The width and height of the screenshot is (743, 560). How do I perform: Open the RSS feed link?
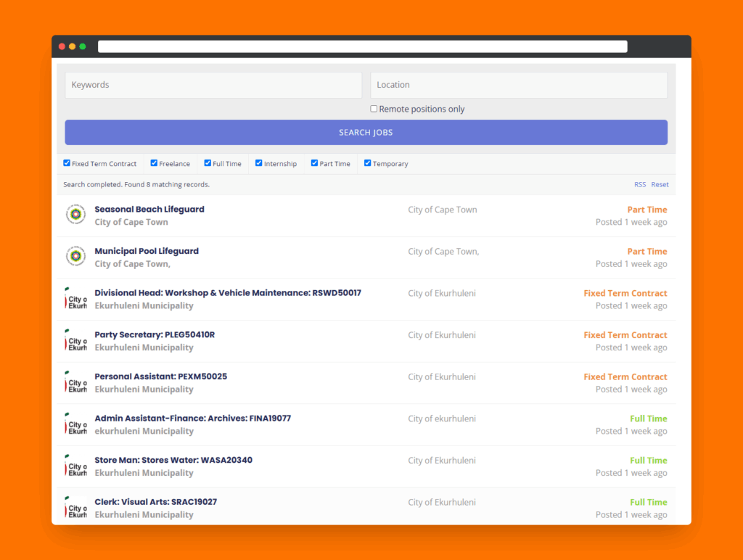pyautogui.click(x=640, y=184)
